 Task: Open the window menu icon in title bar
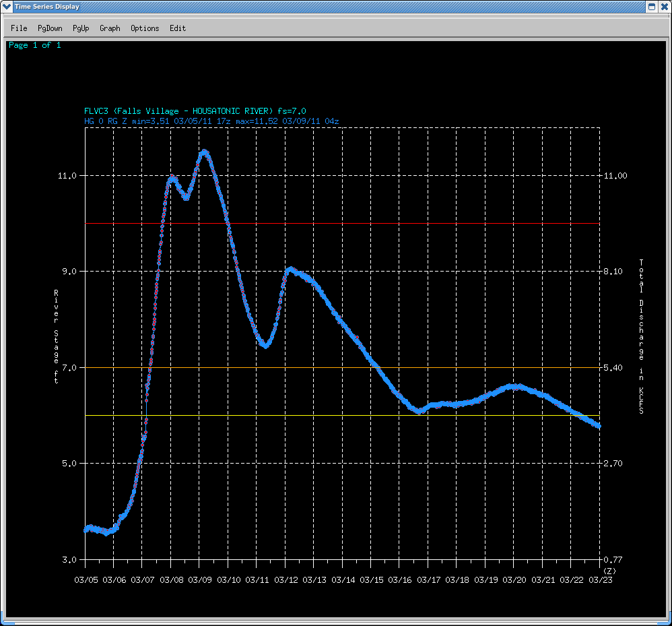[7, 7]
